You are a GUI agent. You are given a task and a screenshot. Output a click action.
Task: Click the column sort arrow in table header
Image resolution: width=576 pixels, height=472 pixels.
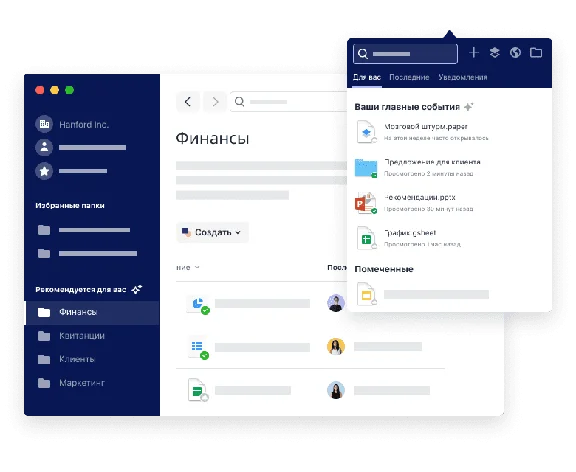pyautogui.click(x=197, y=267)
